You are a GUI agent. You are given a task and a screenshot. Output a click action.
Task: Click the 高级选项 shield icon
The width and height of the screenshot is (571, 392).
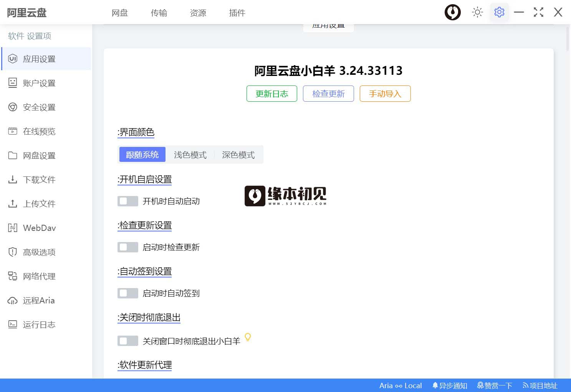coord(13,252)
